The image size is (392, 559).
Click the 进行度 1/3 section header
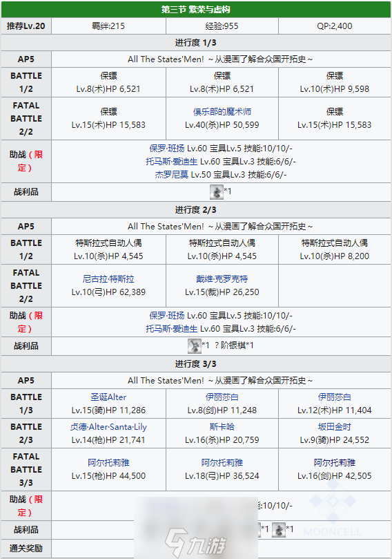tap(196, 43)
